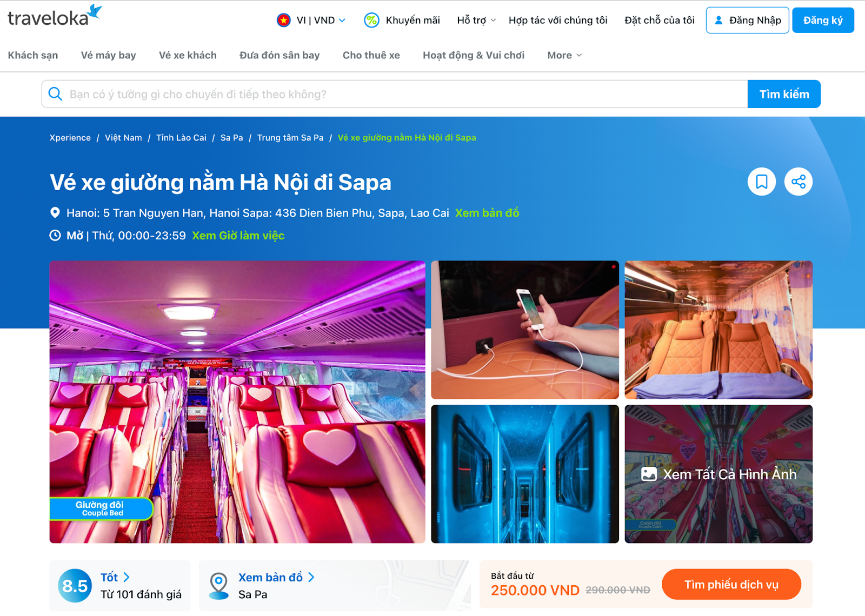Viewport: 865px width, 616px height.
Task: Expand the Hỗ trợ support menu
Action: 476,21
